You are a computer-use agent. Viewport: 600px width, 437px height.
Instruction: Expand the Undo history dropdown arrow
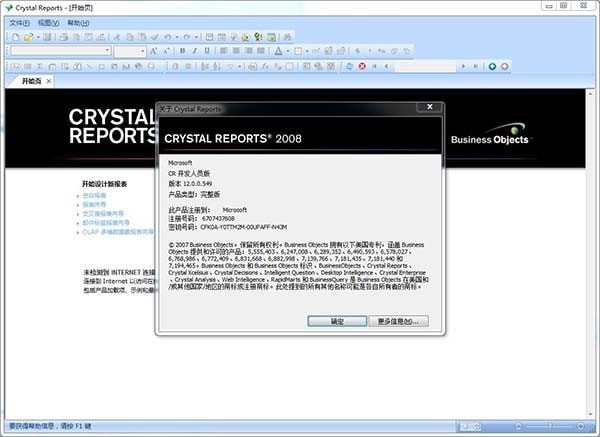click(177, 37)
